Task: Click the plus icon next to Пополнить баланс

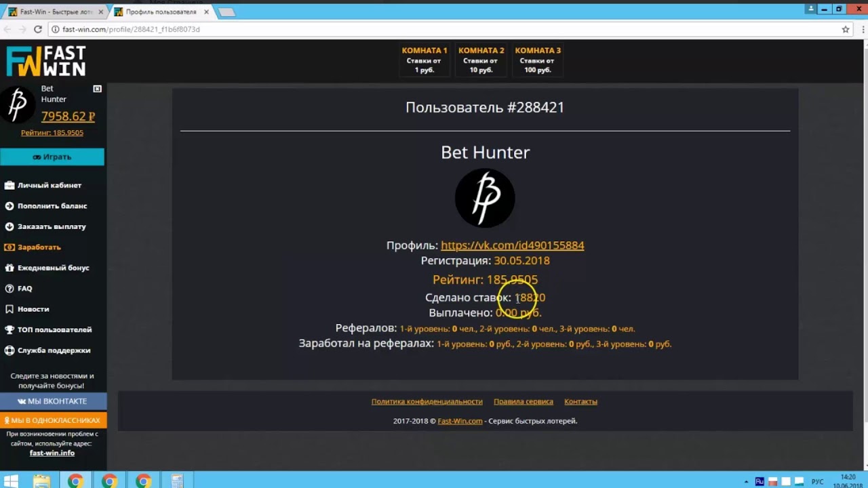Action: [x=9, y=206]
